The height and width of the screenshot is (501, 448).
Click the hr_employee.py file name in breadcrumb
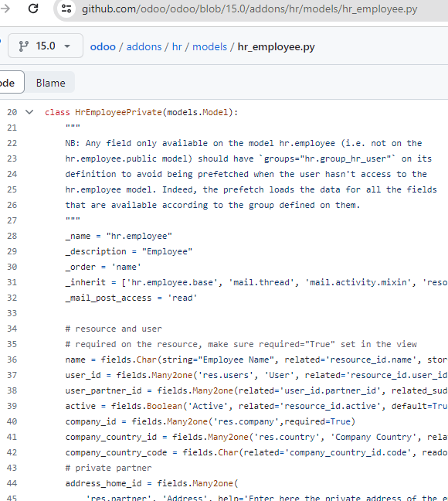[x=277, y=46]
